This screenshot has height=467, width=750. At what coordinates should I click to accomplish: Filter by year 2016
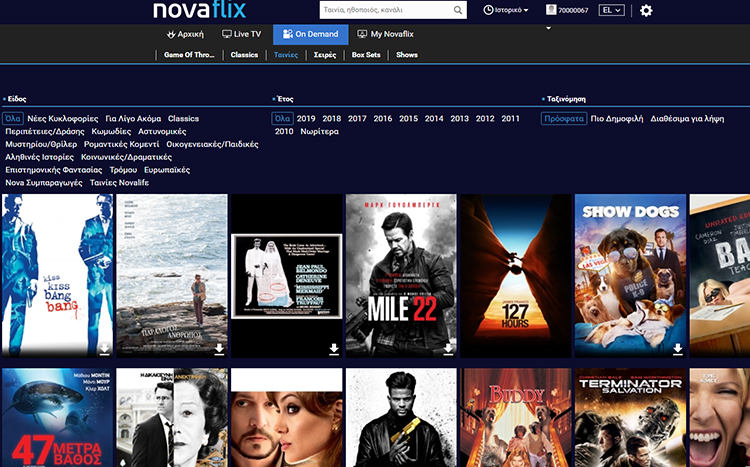383,119
